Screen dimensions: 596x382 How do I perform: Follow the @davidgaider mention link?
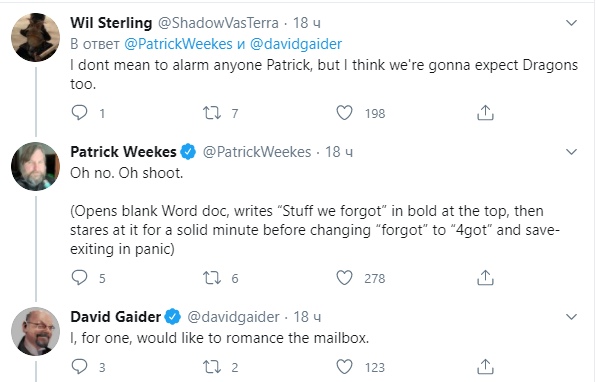[296, 44]
